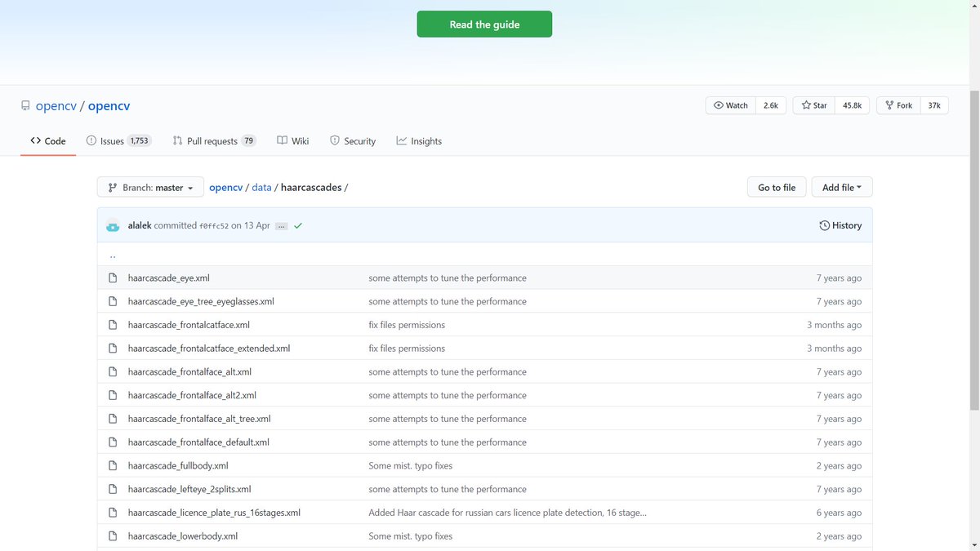Screen dimensions: 980x551
Task: Click file icon for haarcascade_frontalface_alt_tree.xml
Action: 113,420
